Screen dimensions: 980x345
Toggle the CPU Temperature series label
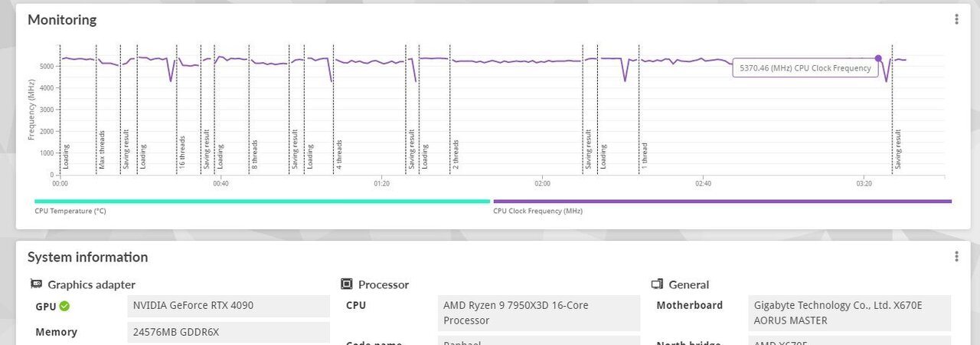coord(70,211)
